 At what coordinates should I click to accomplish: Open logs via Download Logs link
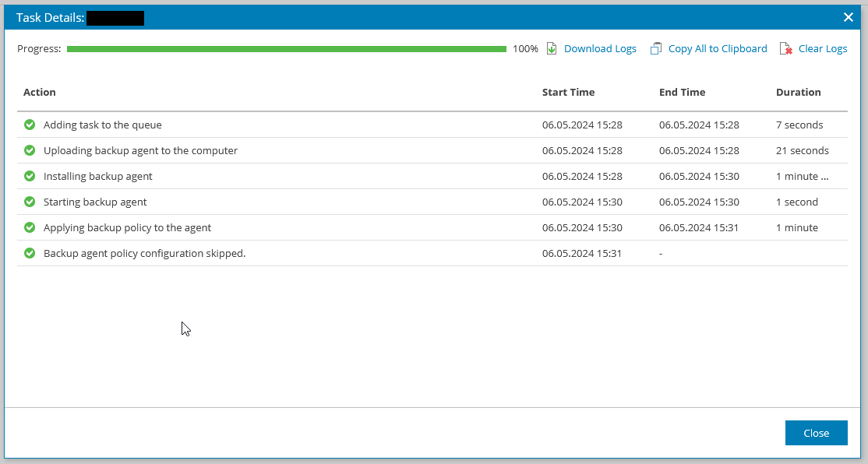click(600, 48)
